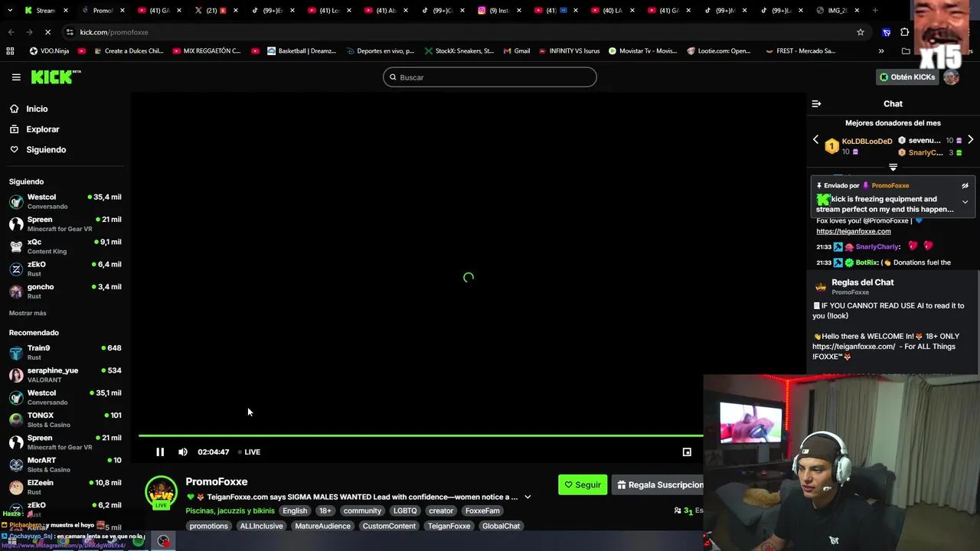The height and width of the screenshot is (551, 980).
Task: Click the FoxxeFam tag
Action: point(482,511)
